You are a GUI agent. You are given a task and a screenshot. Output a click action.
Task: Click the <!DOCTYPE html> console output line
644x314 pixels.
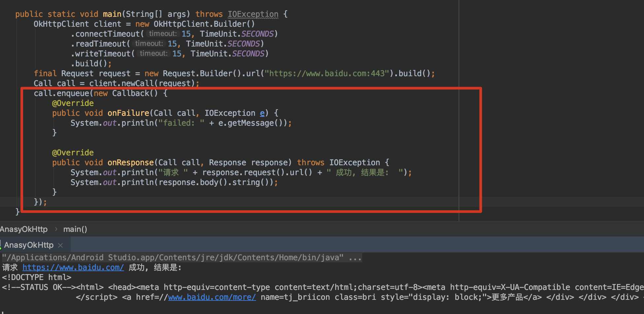click(x=37, y=277)
